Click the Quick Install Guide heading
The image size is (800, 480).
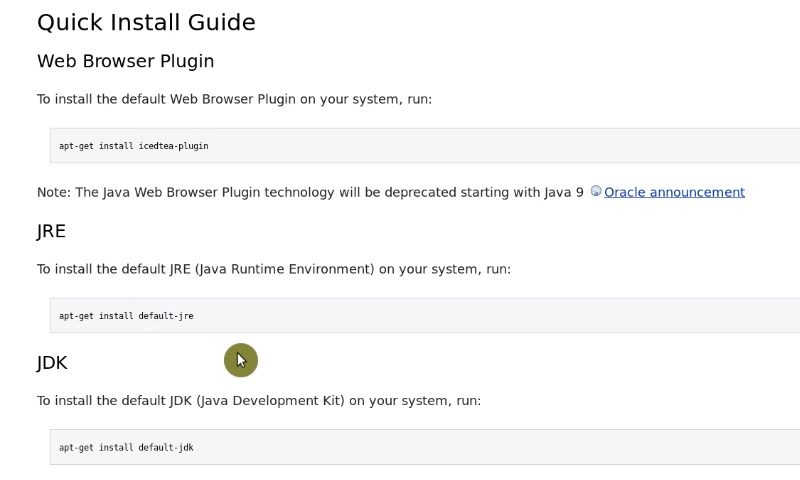click(x=146, y=22)
